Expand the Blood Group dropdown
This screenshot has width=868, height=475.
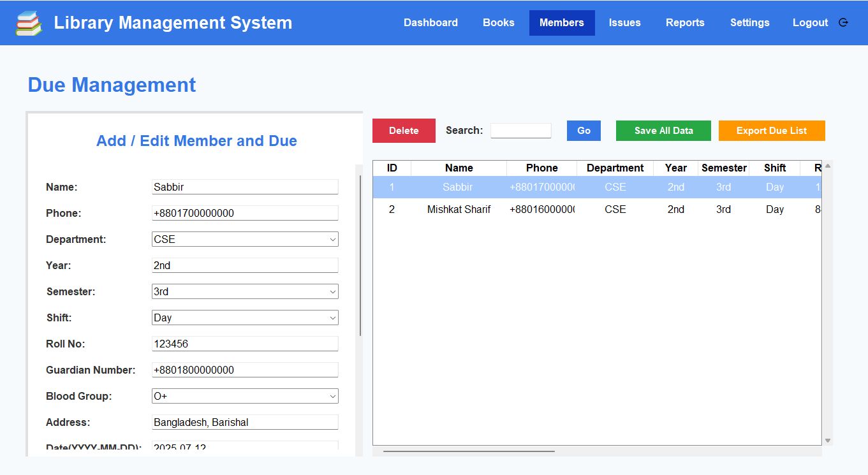coord(245,396)
